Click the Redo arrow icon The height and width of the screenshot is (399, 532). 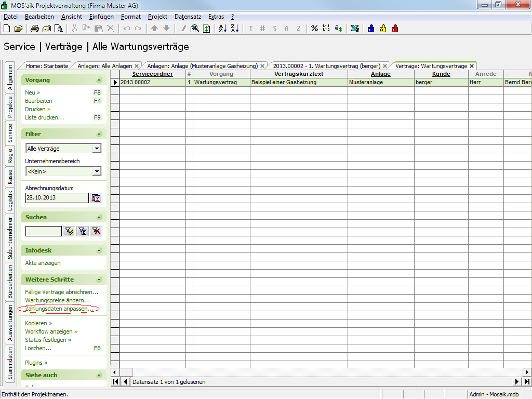[x=138, y=29]
